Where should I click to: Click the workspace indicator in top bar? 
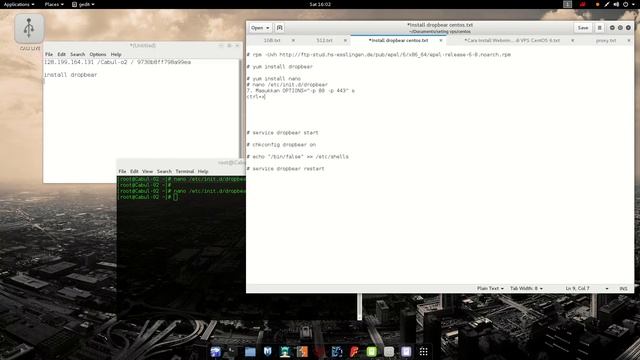tap(567, 4)
